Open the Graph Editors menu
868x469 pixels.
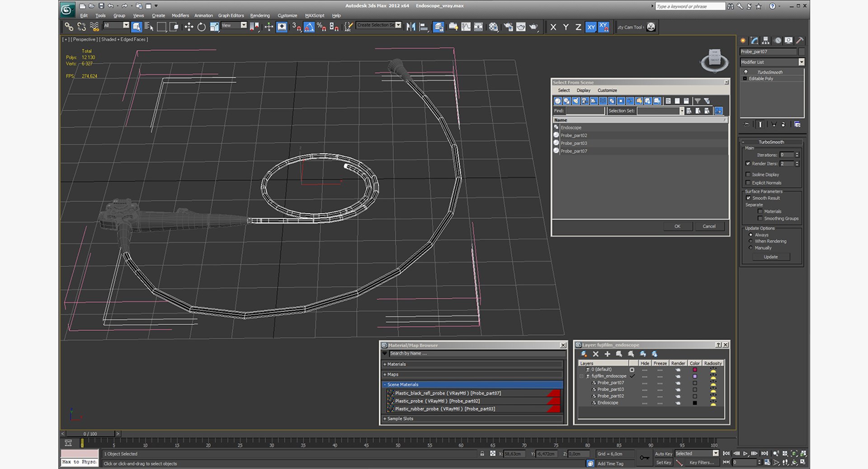(231, 15)
